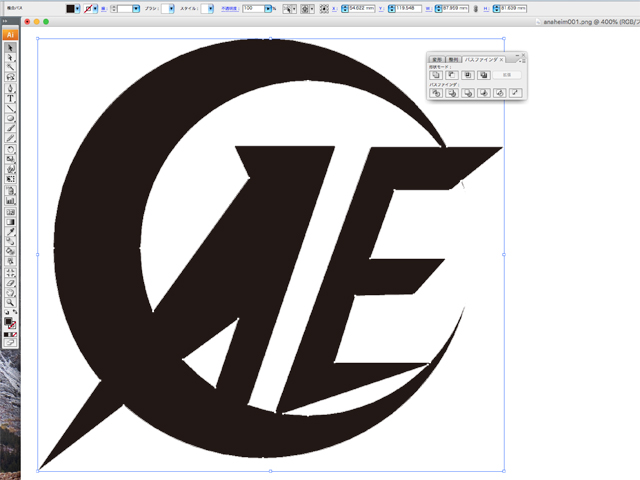Screen dimensions: 640x480
Task: Select the Zoom tool in toolbox
Action: 10,302
